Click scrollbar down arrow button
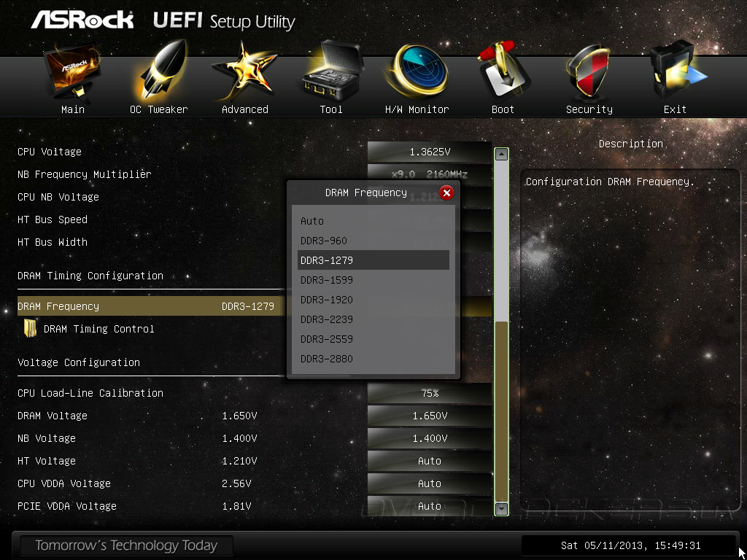Image resolution: width=747 pixels, height=560 pixels. pos(502,508)
